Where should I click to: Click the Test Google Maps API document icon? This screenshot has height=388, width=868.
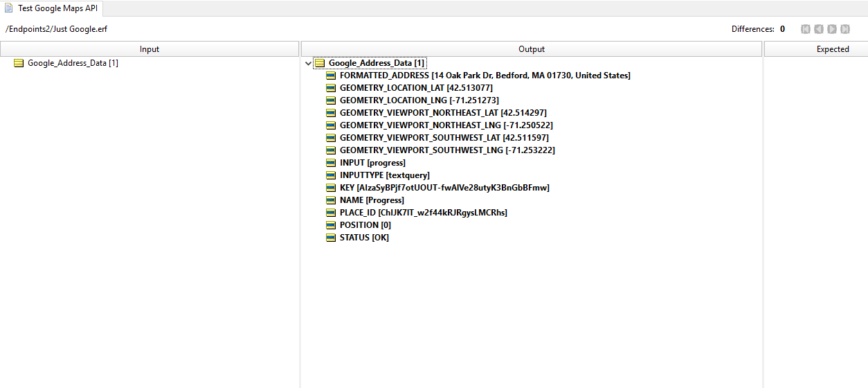tap(9, 8)
